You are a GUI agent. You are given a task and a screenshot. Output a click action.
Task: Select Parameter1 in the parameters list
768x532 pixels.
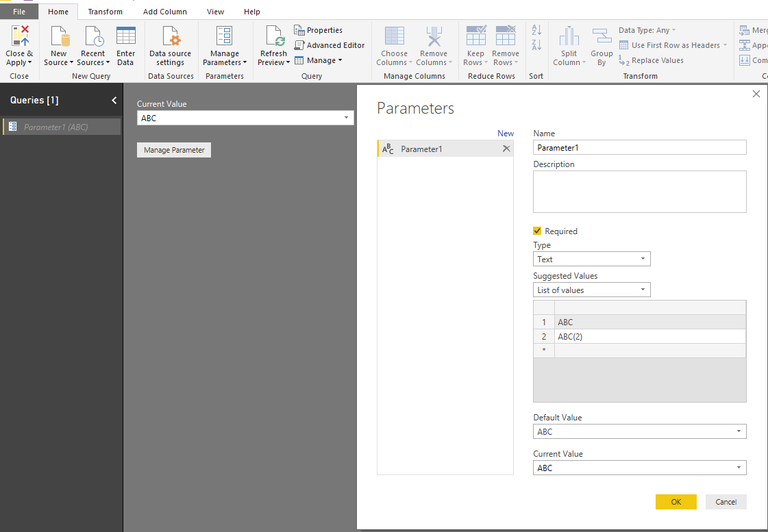point(445,149)
